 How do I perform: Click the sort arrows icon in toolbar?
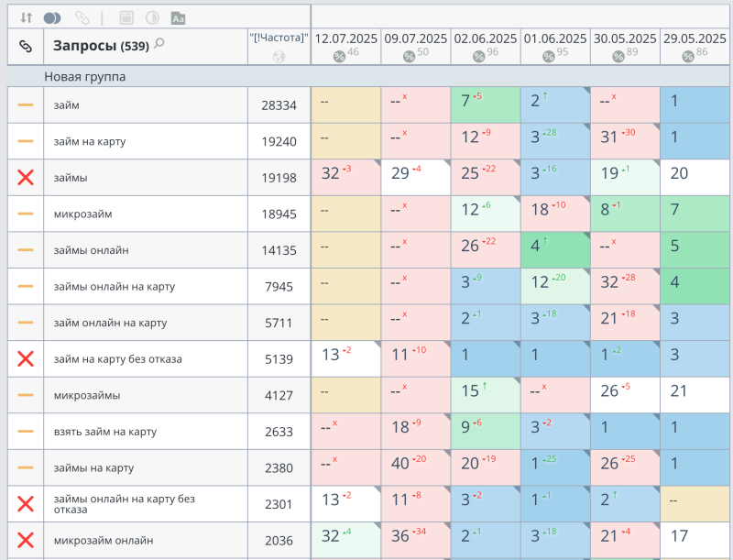tap(26, 17)
